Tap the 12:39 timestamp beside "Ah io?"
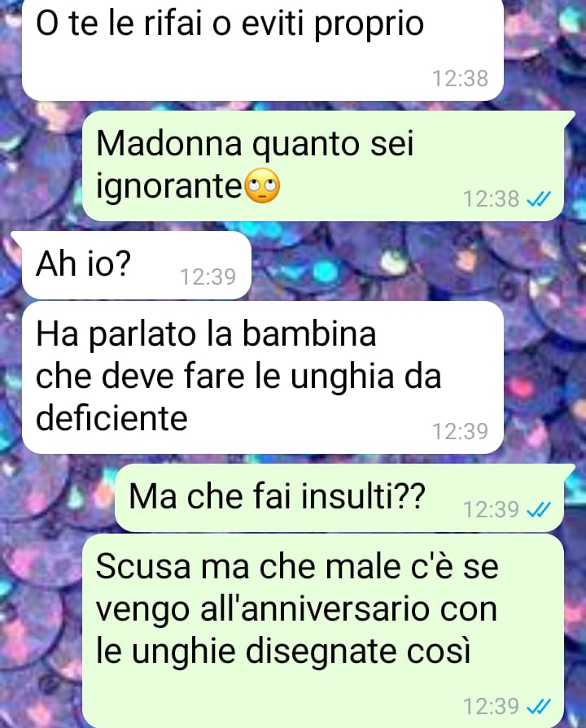 [208, 277]
